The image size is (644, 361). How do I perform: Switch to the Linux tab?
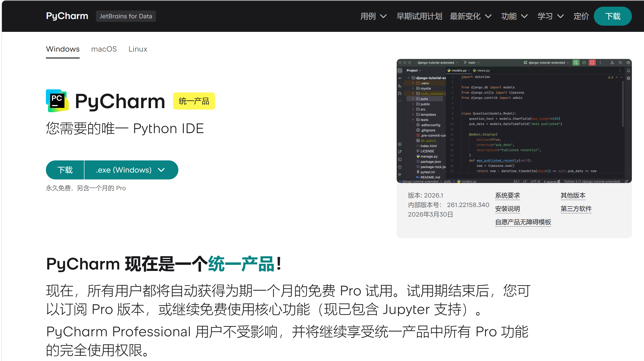[x=138, y=49]
